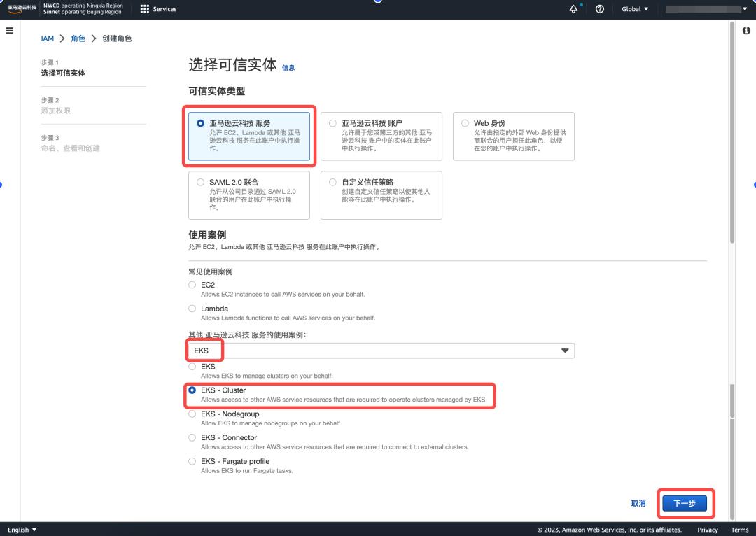Toggle the left sidebar hamburger menu

tap(10, 29)
